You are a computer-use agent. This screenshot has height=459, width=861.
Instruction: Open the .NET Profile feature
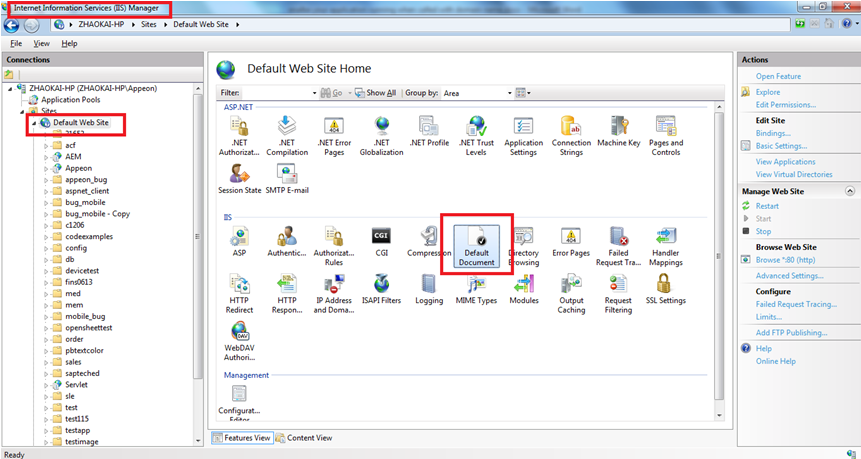(x=429, y=132)
